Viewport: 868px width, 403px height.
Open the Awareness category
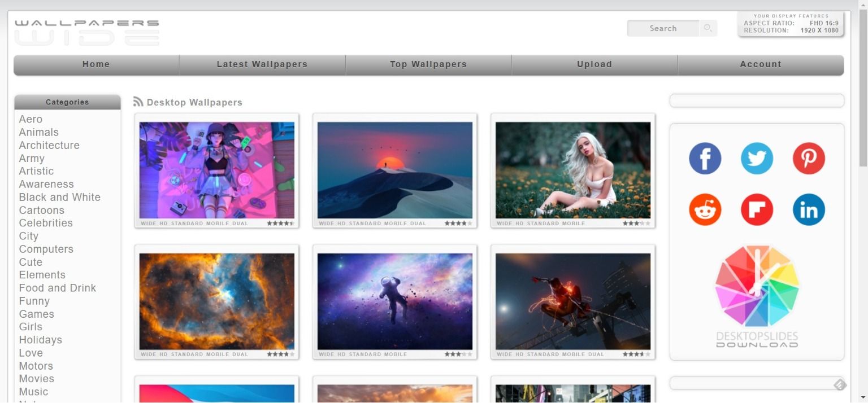46,184
